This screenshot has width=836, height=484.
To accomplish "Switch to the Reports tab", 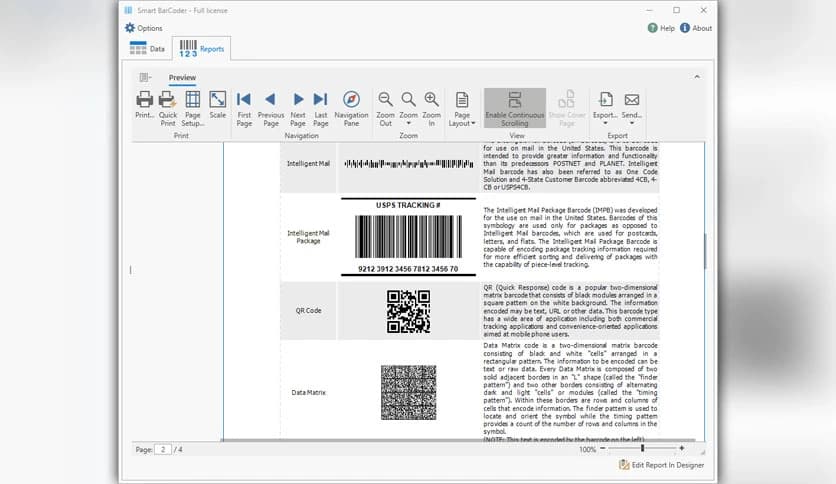I will 202,49.
